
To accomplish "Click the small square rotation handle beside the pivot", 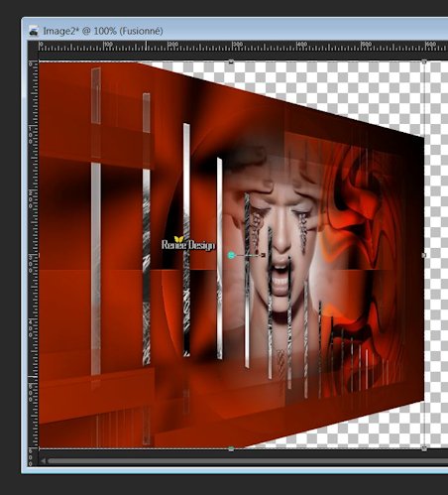I will tap(264, 255).
